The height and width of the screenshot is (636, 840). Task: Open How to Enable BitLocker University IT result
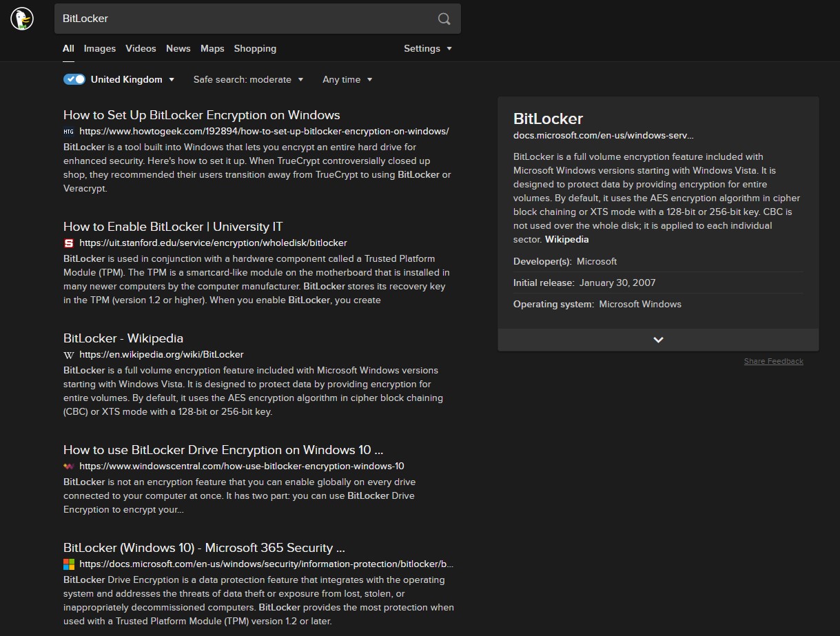tap(173, 227)
